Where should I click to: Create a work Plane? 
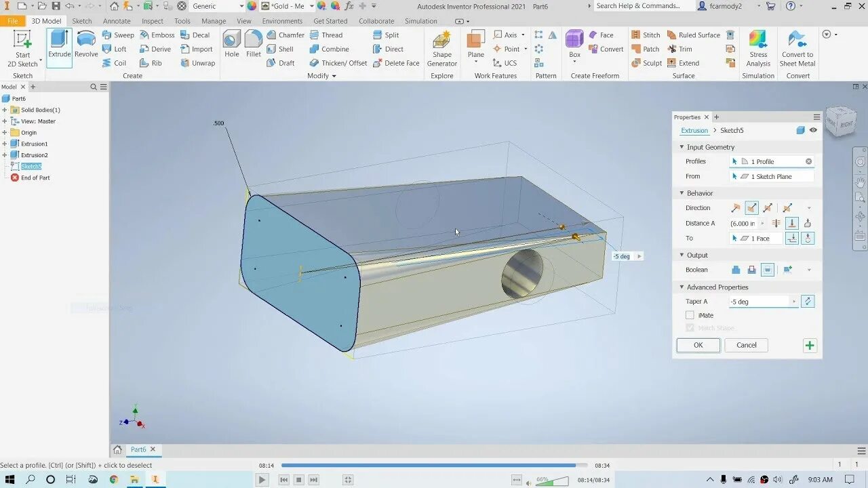click(476, 46)
